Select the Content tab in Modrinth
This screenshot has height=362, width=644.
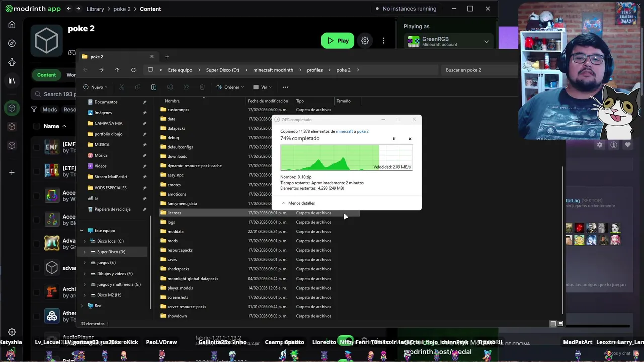46,75
